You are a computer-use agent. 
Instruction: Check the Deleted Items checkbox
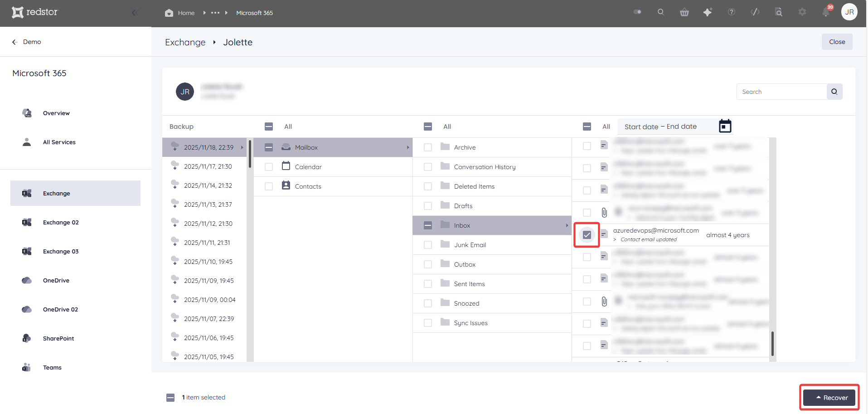tap(428, 186)
